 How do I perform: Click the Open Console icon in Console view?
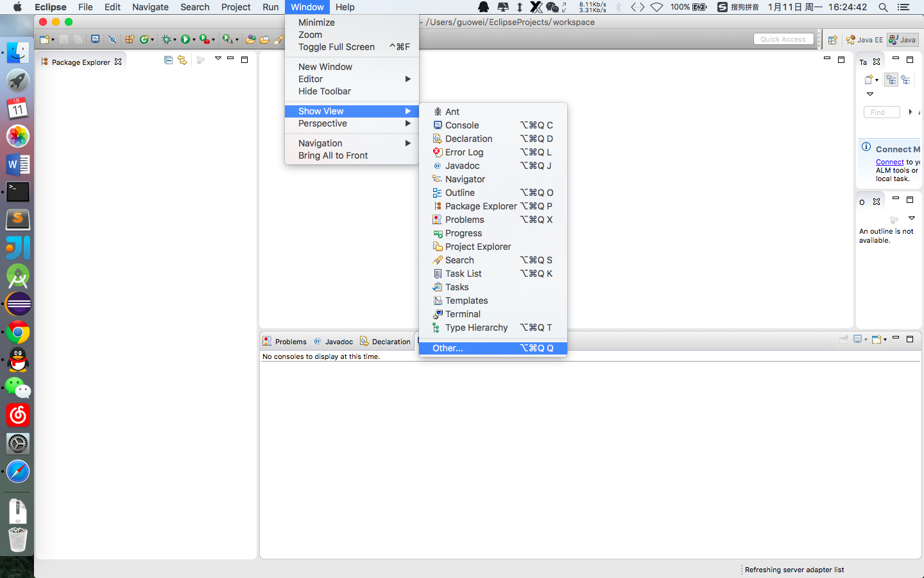point(877,339)
